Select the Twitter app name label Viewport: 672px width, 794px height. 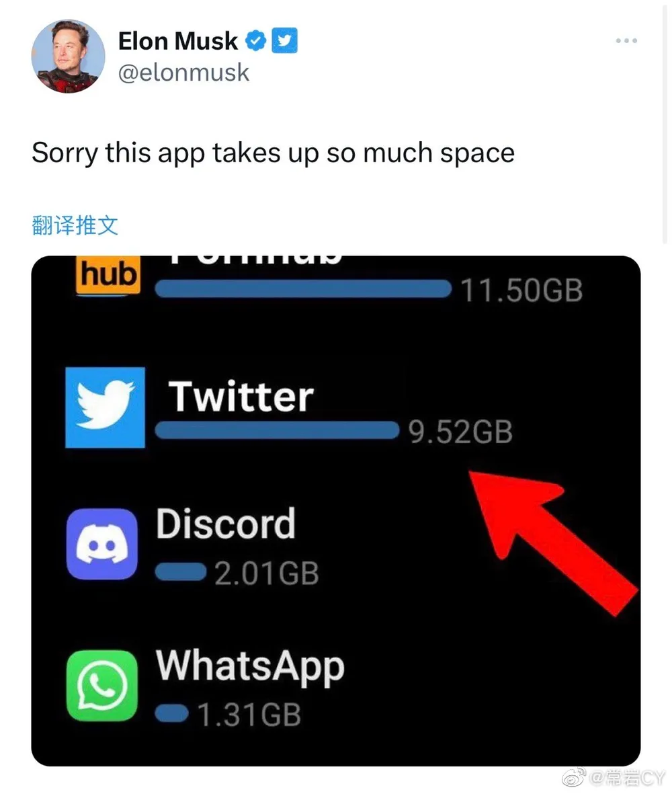point(241,396)
